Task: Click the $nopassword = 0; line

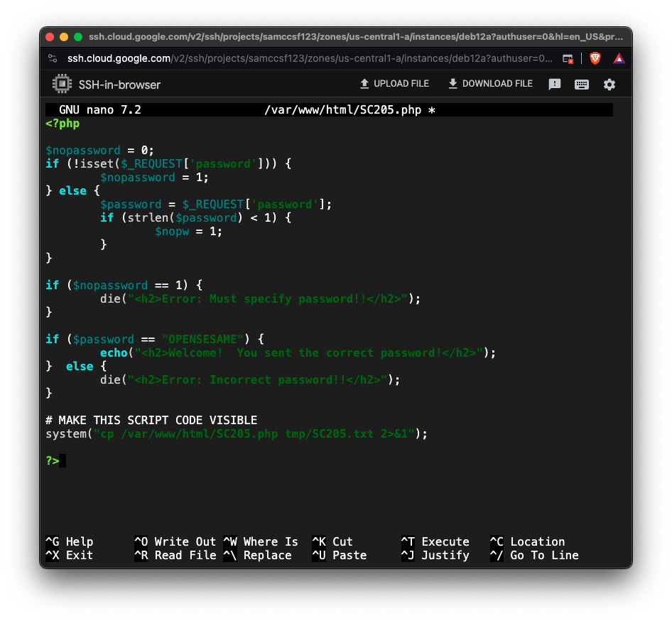Action: pyautogui.click(x=99, y=150)
